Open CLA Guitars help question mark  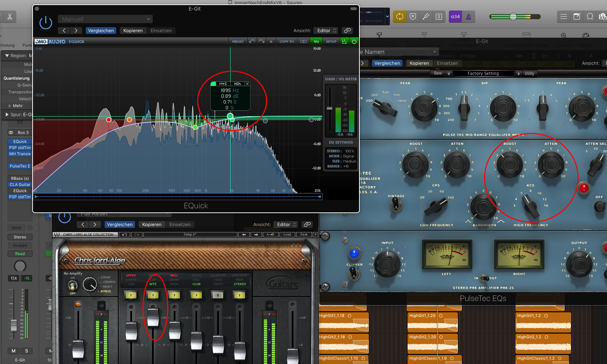tap(316, 234)
